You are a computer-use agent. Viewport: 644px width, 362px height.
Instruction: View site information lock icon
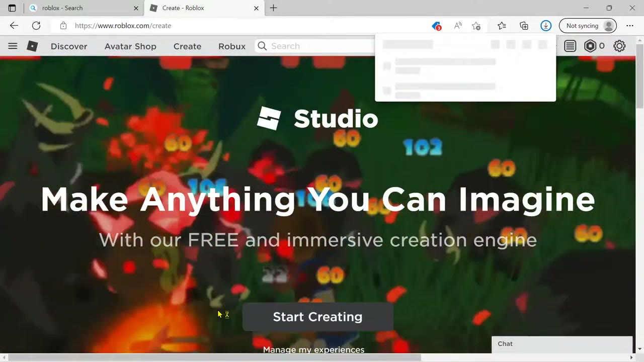(x=63, y=26)
